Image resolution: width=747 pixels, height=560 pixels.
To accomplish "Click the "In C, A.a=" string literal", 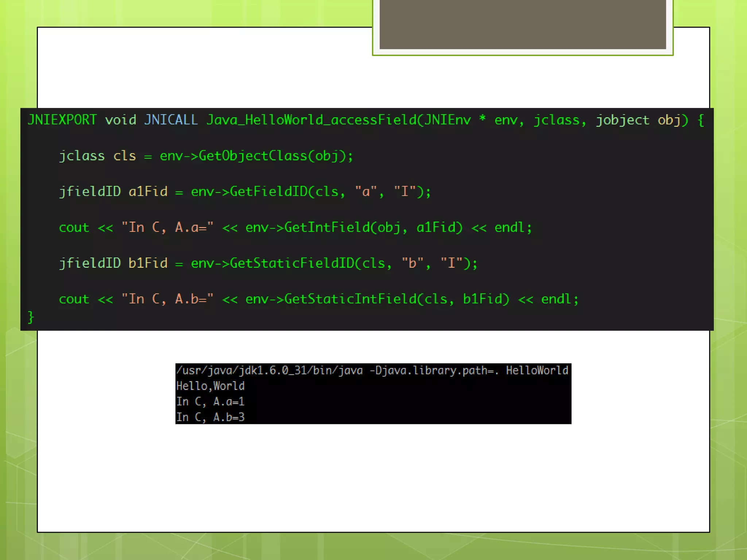I will [x=167, y=227].
